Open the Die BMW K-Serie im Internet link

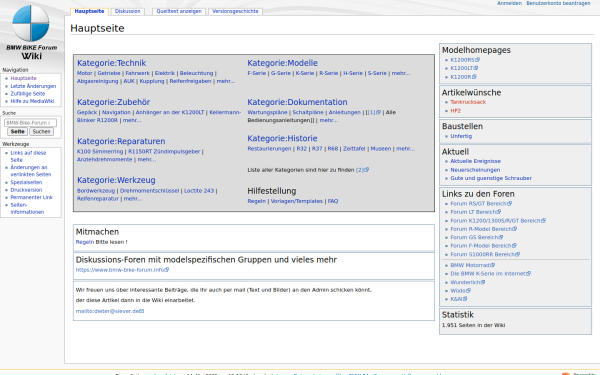tap(490, 274)
